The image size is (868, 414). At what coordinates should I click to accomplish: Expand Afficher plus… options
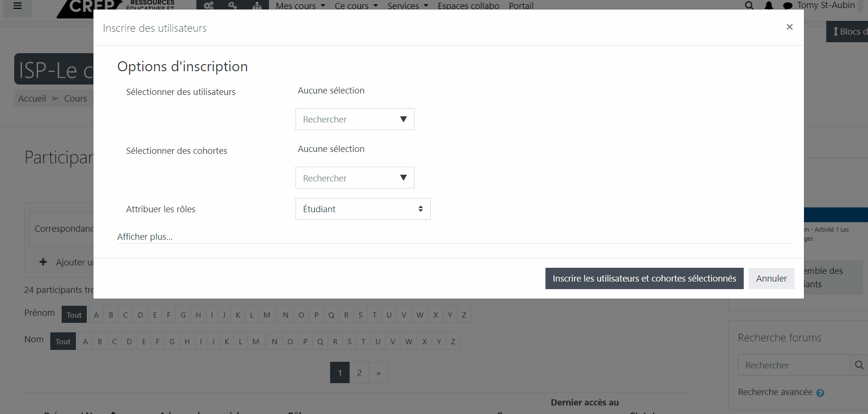coord(145,236)
